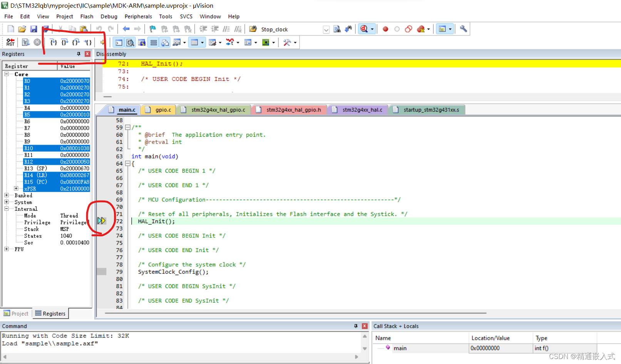Close the Registers panel with its red X
The image size is (621, 364).
click(87, 54)
